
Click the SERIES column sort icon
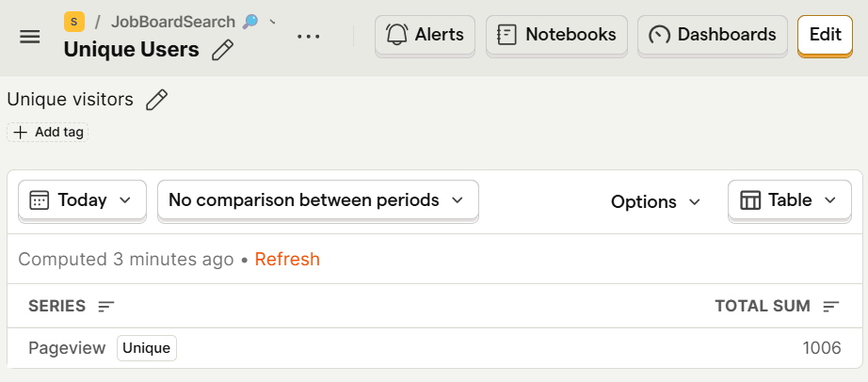[x=106, y=307]
